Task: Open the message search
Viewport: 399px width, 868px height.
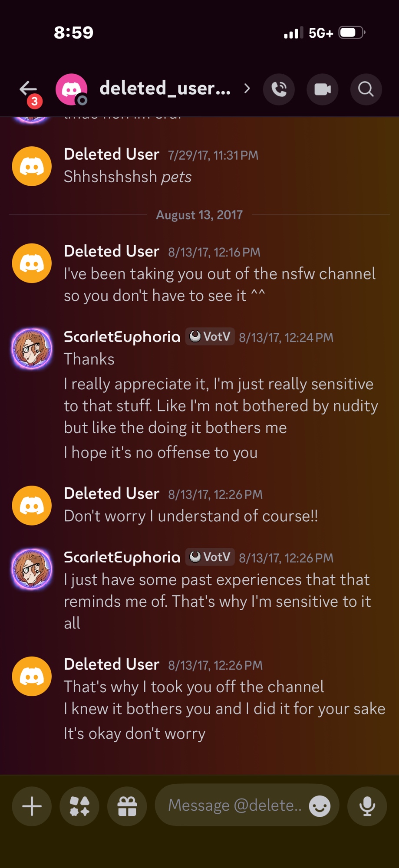Action: coord(366,89)
